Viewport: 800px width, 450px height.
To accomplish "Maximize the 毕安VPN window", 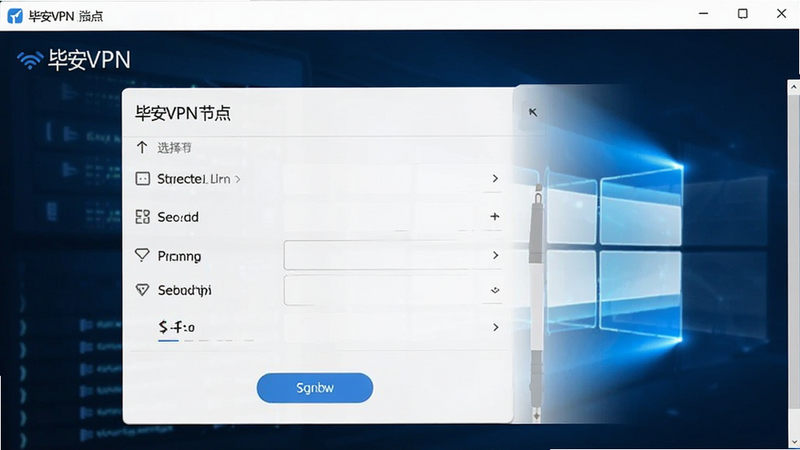I will click(743, 14).
